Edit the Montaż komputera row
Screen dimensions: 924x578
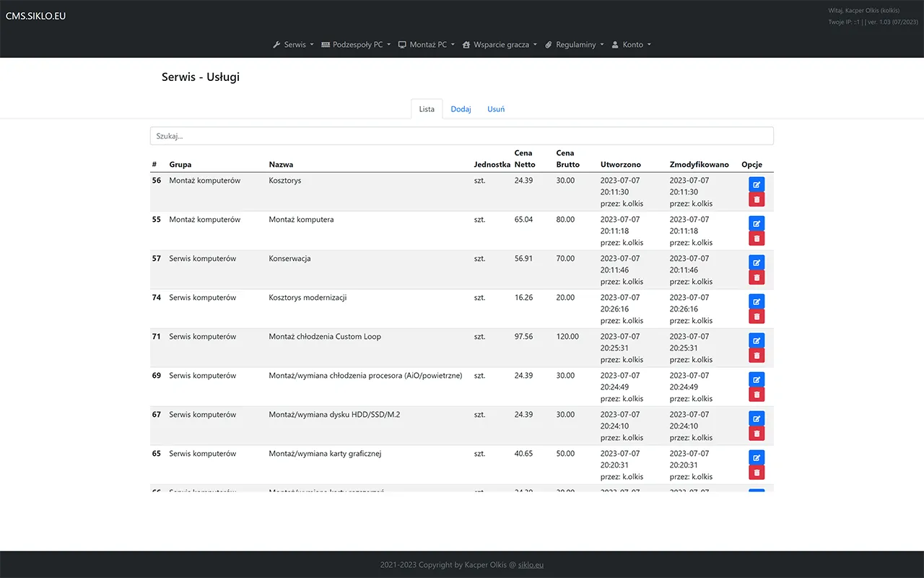(757, 223)
